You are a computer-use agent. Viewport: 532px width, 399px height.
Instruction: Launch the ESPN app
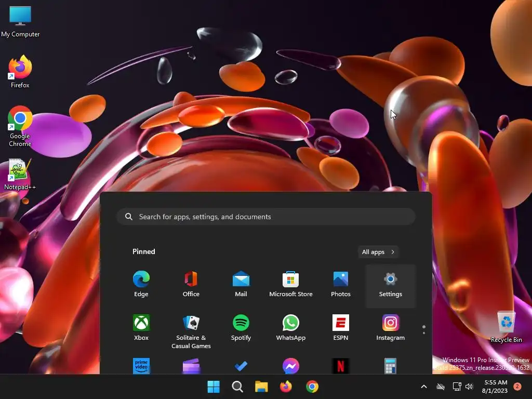(341, 328)
